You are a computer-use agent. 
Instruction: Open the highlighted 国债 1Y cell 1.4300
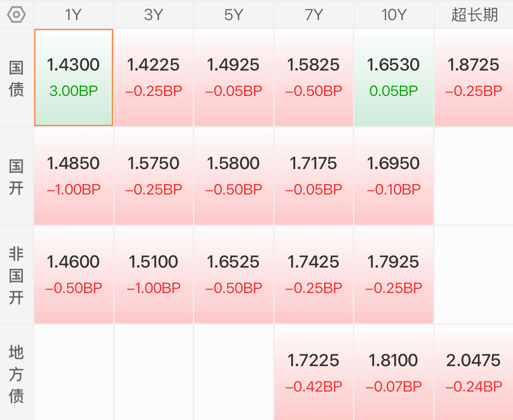tap(74, 78)
